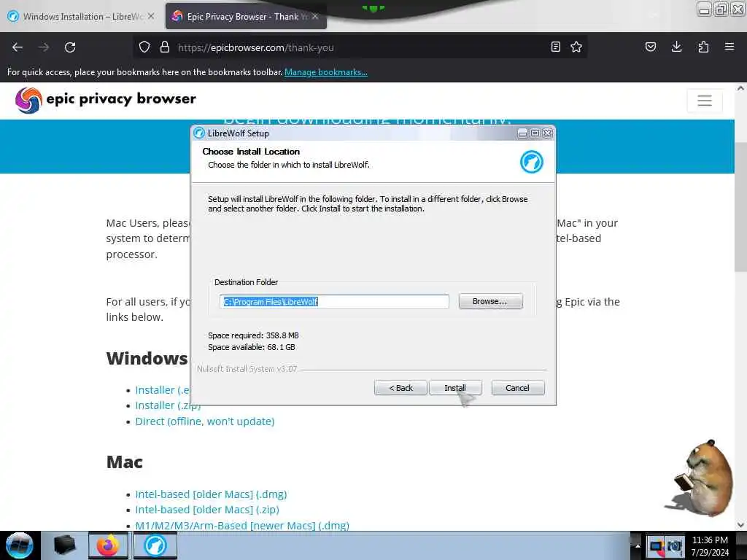Viewport: 747px width, 560px height.
Task: Open Direct (offline, won't update) link
Action: point(205,421)
